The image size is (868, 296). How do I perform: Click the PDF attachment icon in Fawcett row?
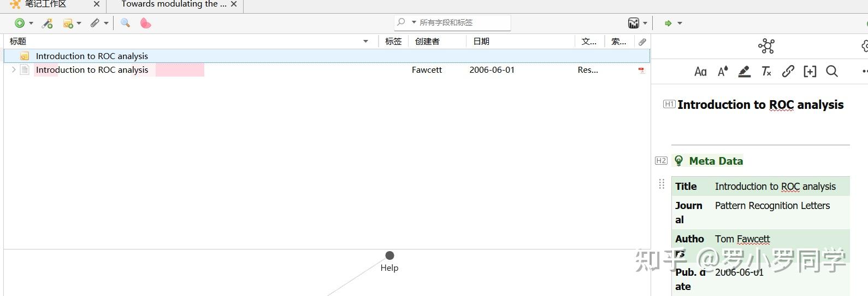(x=641, y=70)
